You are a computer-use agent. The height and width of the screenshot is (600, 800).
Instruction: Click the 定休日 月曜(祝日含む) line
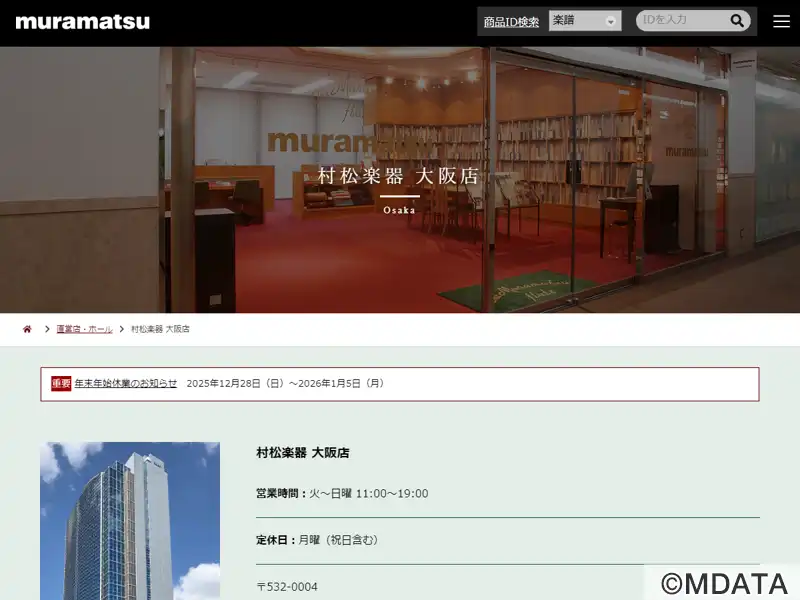click(317, 540)
